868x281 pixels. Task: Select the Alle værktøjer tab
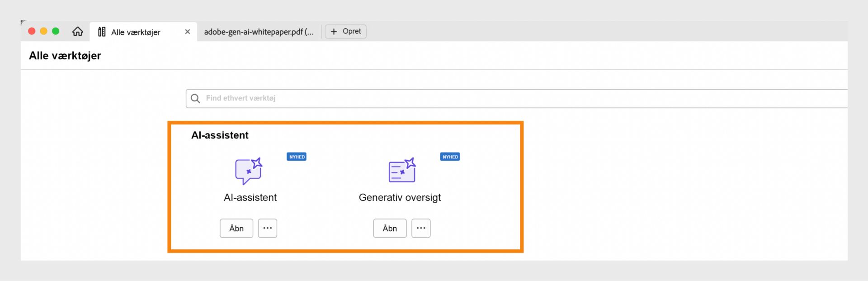(136, 32)
